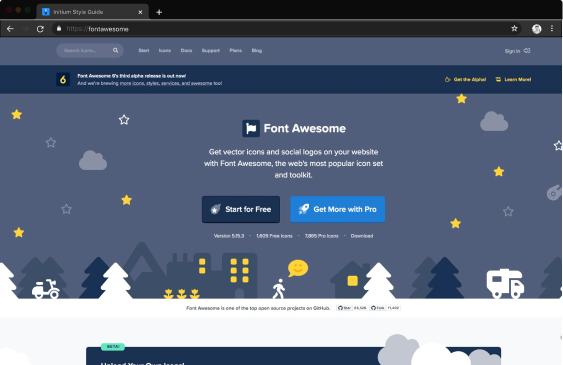Click Get the Alpha link
Screen dimensions: 563x365
[x=465, y=79]
